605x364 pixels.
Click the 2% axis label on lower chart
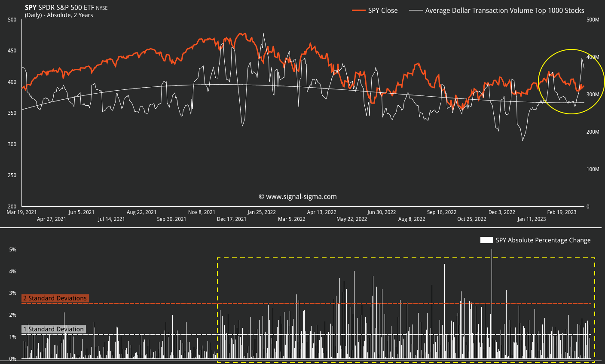13,315
